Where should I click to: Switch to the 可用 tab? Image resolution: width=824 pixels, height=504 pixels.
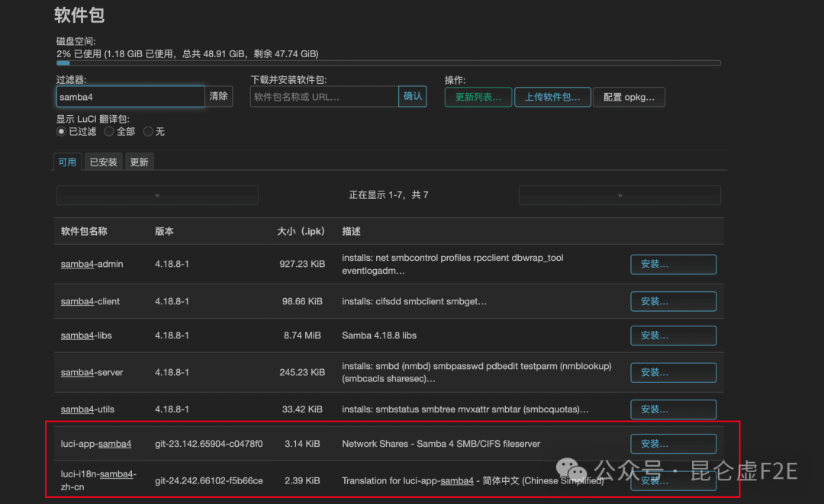67,162
